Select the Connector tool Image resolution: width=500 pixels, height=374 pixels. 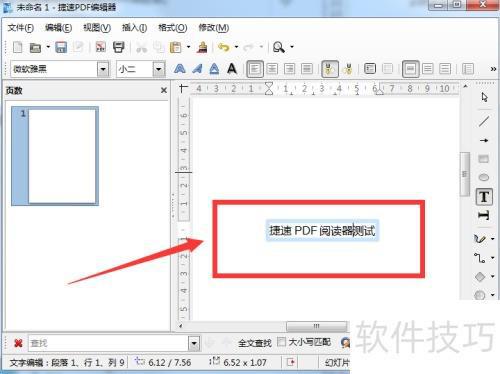pos(480,258)
